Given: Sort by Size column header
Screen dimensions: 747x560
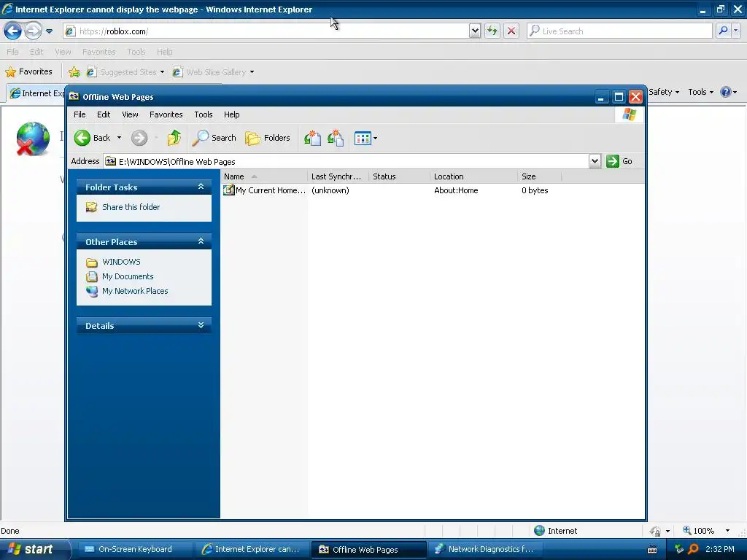Looking at the screenshot, I should click(539, 176).
